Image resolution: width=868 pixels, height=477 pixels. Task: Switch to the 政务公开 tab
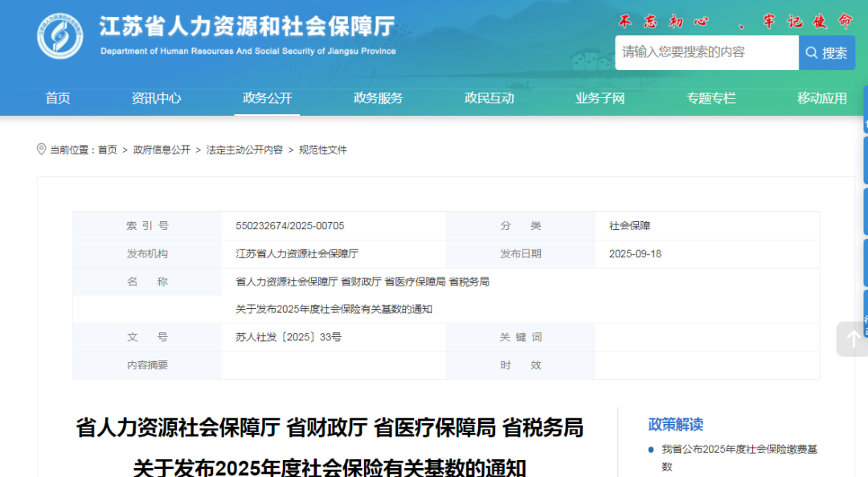[x=266, y=98]
